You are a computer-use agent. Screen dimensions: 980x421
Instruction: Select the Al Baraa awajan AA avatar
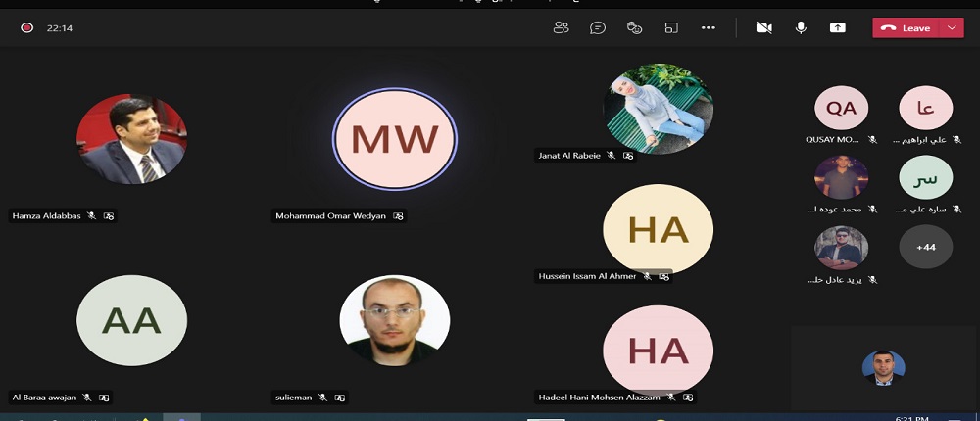coord(131,320)
